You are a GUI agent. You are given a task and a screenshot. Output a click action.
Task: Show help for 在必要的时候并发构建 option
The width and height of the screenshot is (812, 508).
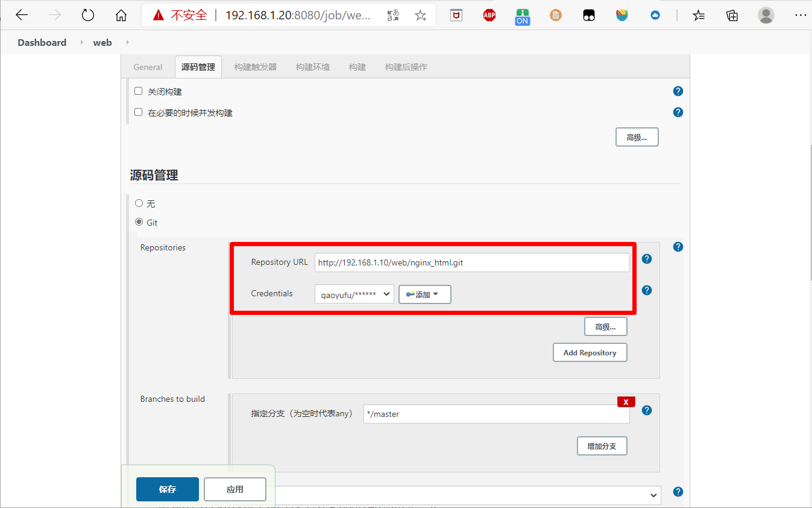click(x=678, y=112)
